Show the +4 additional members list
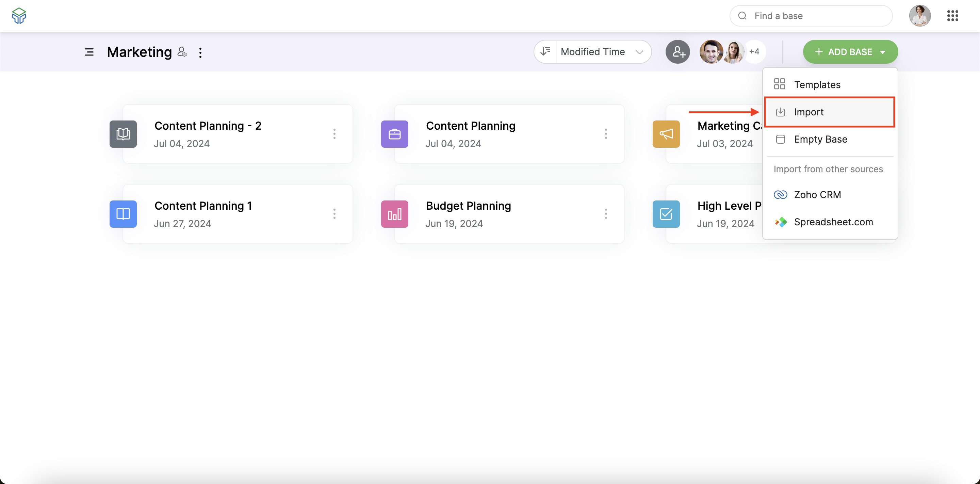980x484 pixels. tap(754, 52)
